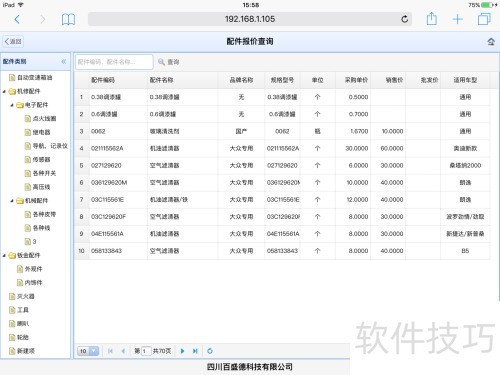
Task: Open the Safari bookmarks book icon
Action: [68, 19]
